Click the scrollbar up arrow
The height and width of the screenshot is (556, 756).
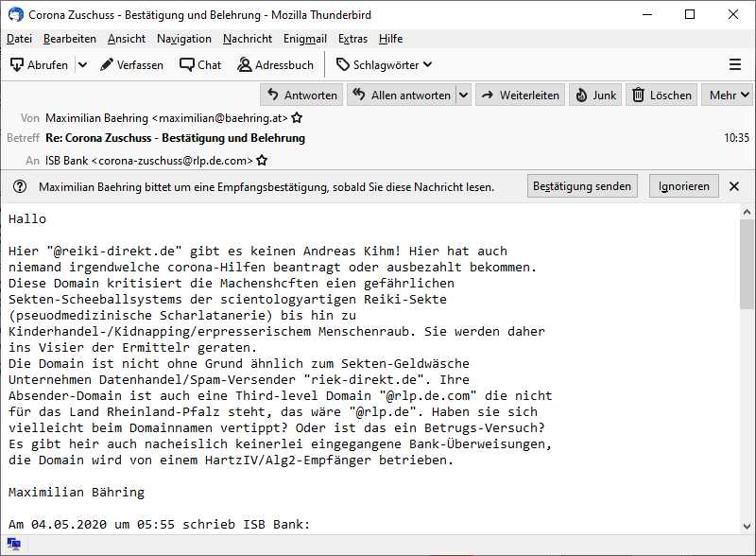(747, 212)
